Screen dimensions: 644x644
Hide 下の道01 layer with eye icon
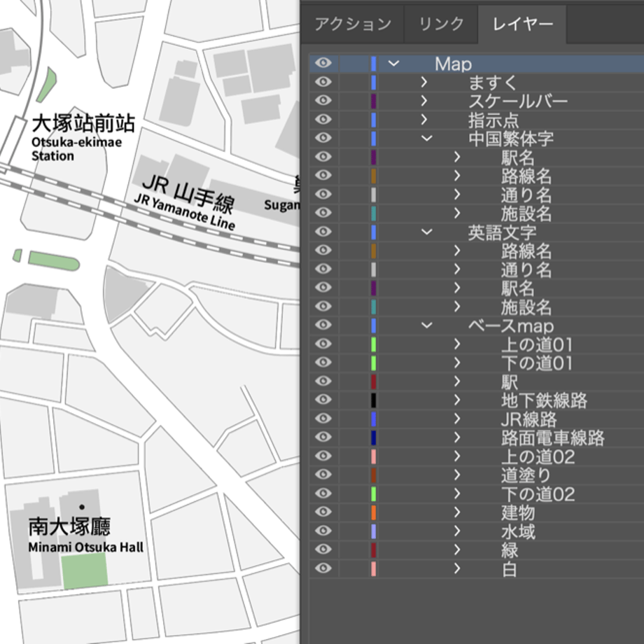[323, 363]
